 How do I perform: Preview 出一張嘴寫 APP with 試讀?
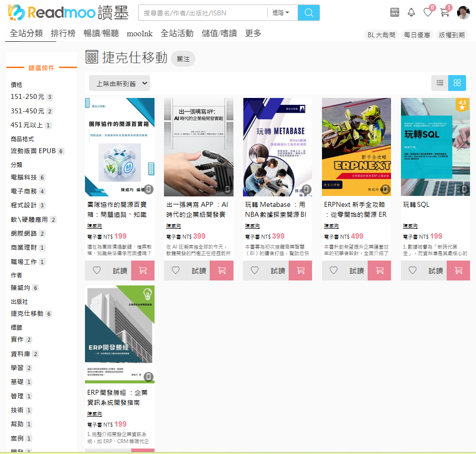tap(199, 271)
